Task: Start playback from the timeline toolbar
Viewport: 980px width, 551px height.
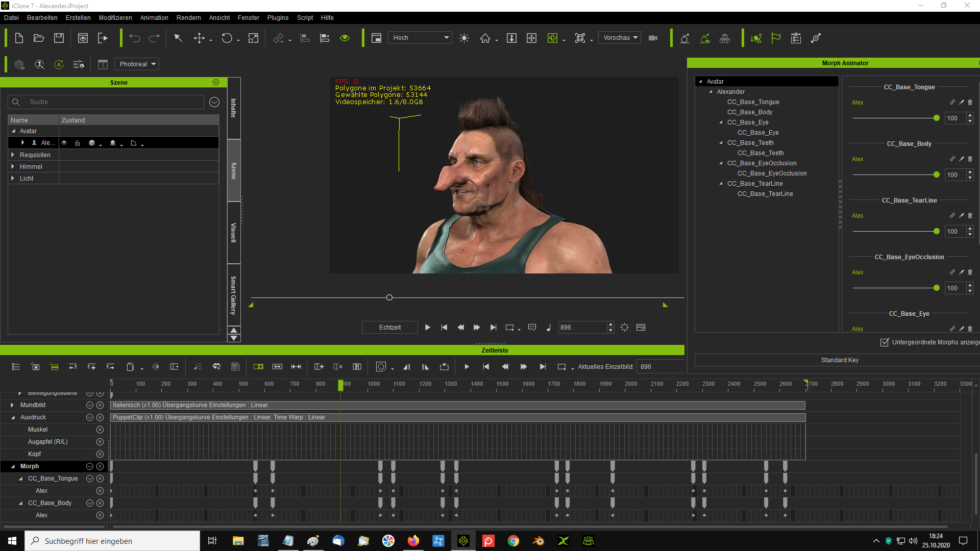Action: click(467, 366)
